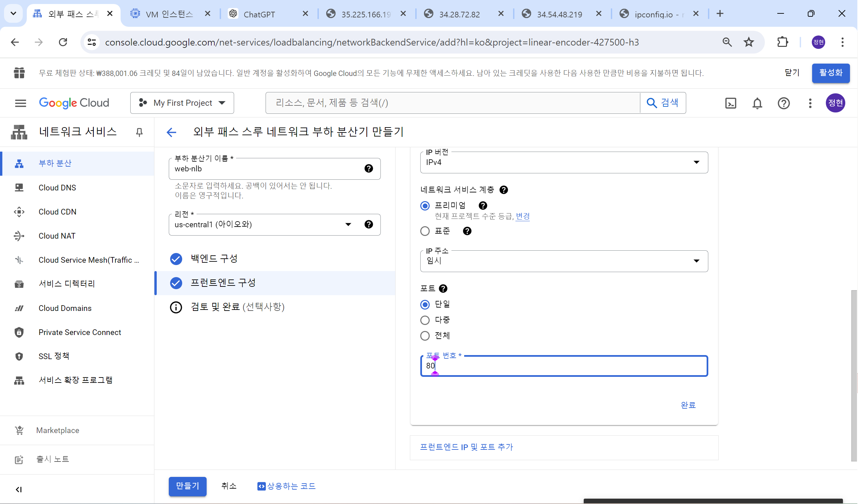Switch to the VM 인스턴스 tab
The image size is (858, 504).
(169, 14)
